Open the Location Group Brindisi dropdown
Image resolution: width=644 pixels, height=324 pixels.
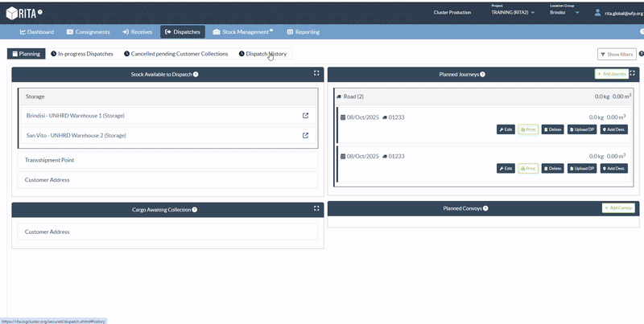[x=564, y=13]
